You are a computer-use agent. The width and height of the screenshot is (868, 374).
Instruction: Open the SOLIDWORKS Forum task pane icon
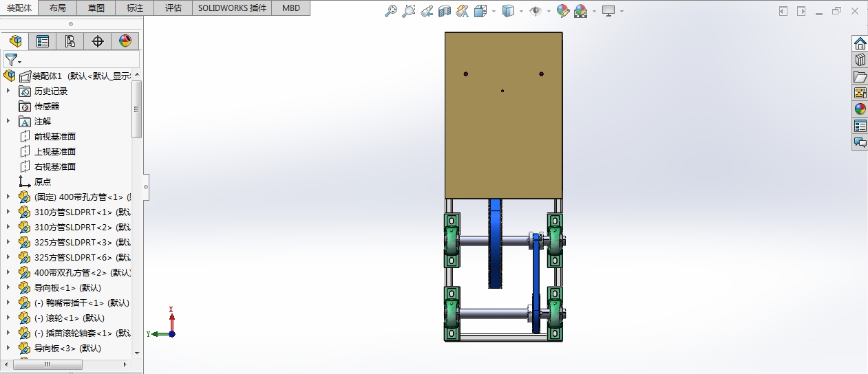click(860, 142)
